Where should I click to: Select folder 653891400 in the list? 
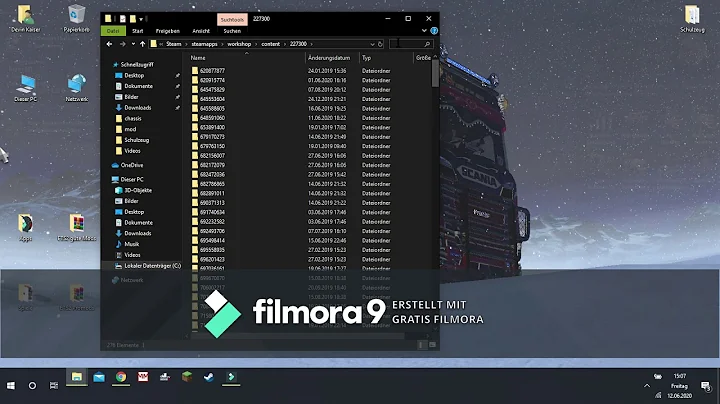coord(212,127)
